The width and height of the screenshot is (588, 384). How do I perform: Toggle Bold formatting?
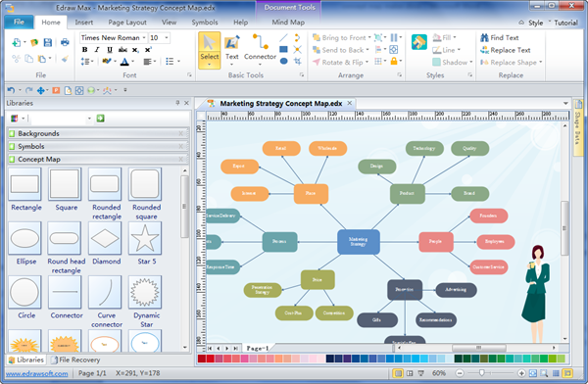pyautogui.click(x=84, y=50)
